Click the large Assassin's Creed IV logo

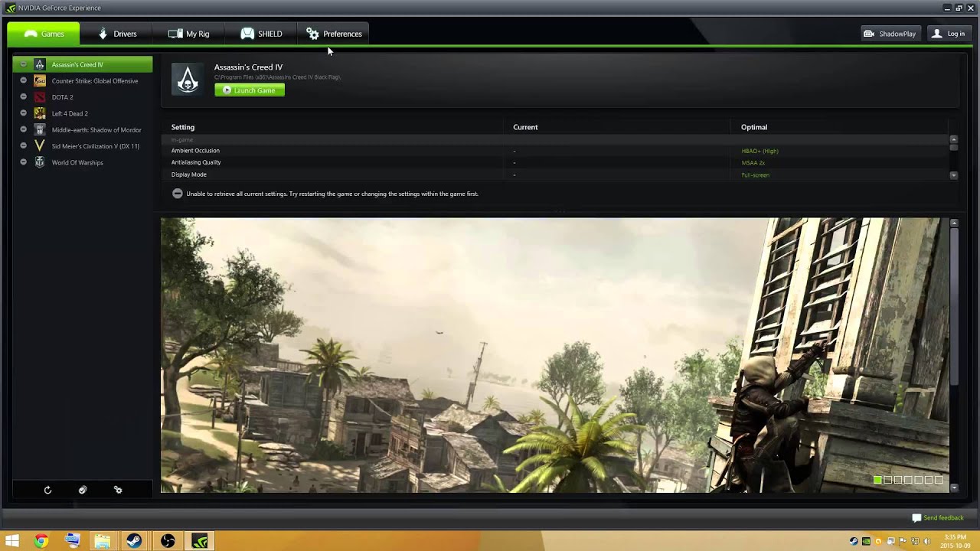[188, 78]
